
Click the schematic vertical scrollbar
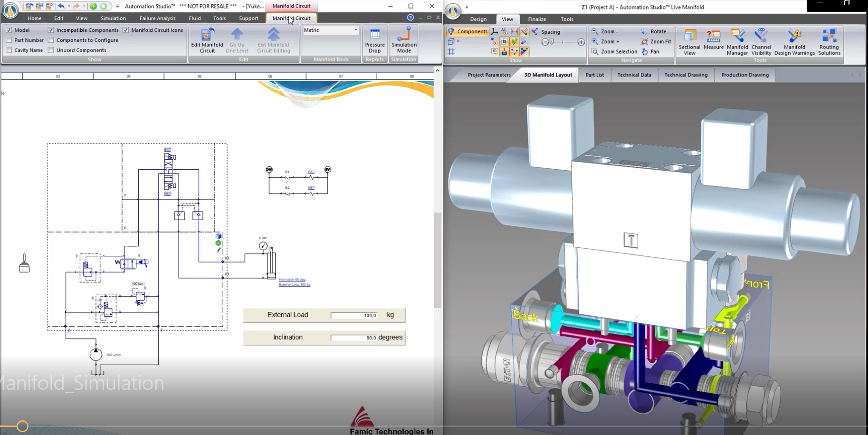pos(438,260)
